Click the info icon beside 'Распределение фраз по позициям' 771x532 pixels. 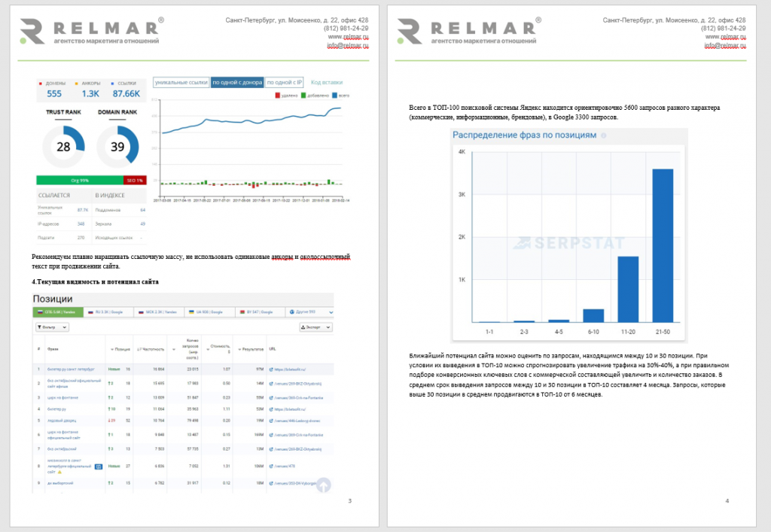pos(603,135)
